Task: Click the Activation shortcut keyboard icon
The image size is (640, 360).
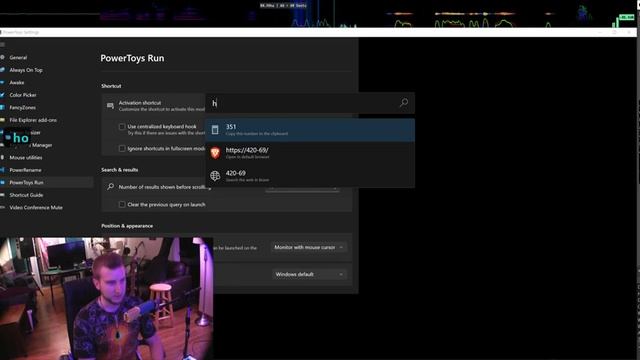Action: [x=110, y=106]
